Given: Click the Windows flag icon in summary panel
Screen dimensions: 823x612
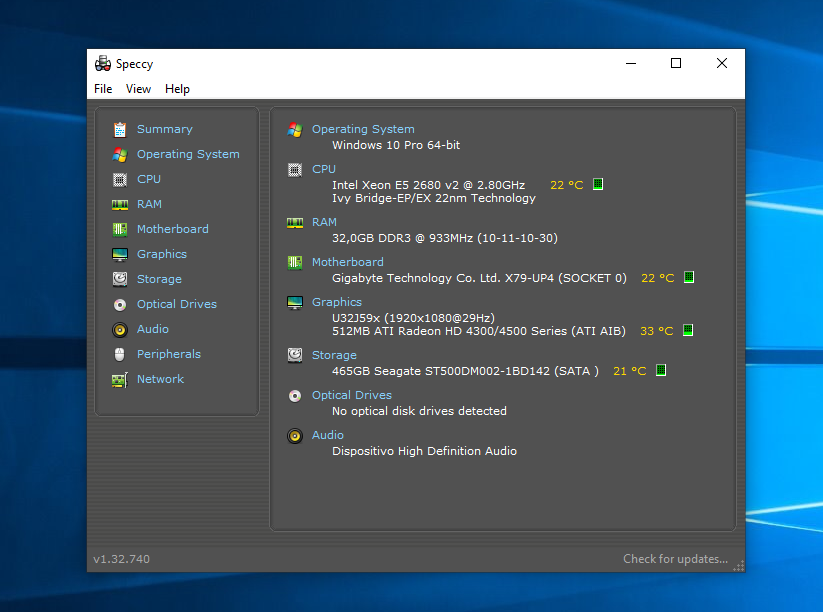Looking at the screenshot, I should 295,130.
